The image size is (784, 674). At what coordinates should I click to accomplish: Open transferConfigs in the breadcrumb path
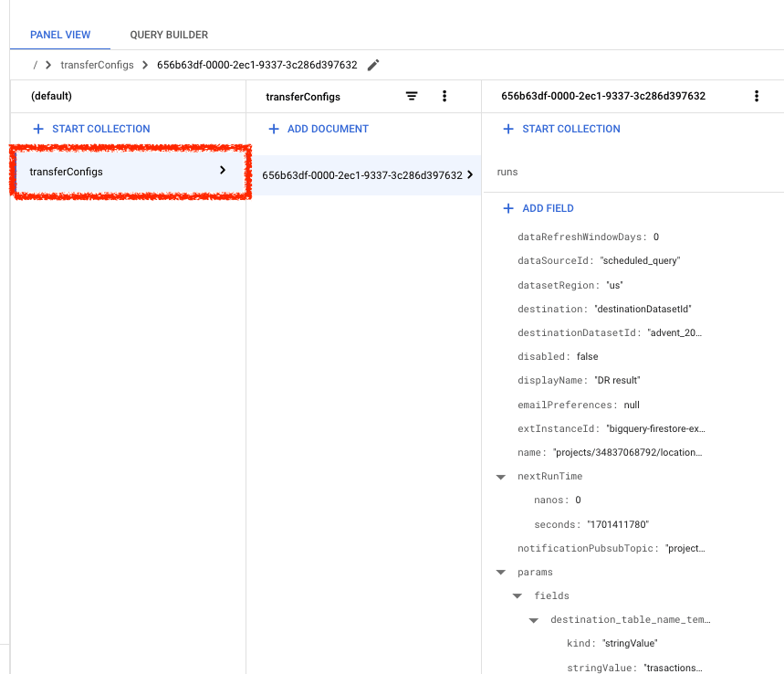97,65
